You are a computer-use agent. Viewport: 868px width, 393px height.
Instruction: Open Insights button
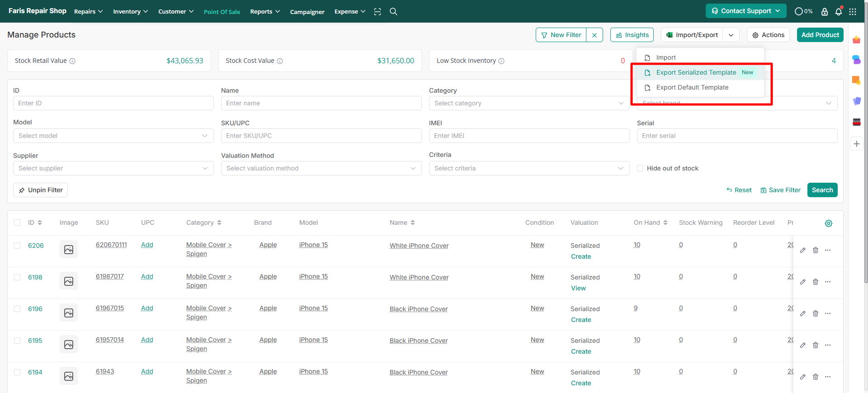pyautogui.click(x=632, y=35)
